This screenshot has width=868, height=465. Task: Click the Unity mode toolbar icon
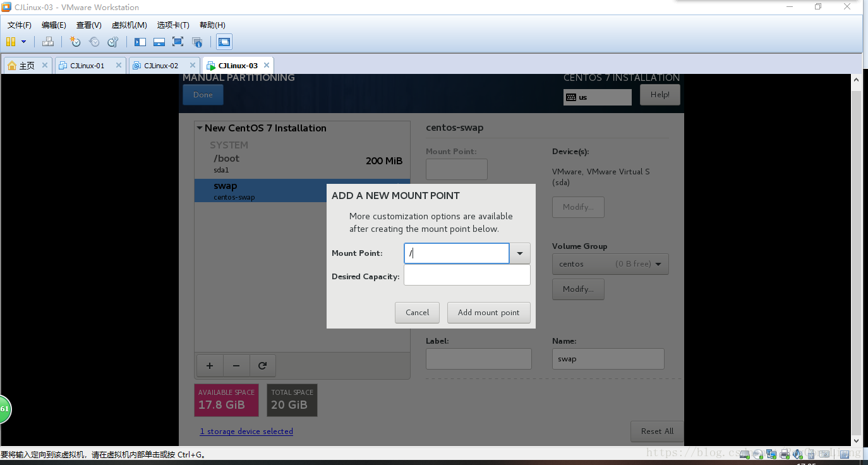pyautogui.click(x=197, y=42)
